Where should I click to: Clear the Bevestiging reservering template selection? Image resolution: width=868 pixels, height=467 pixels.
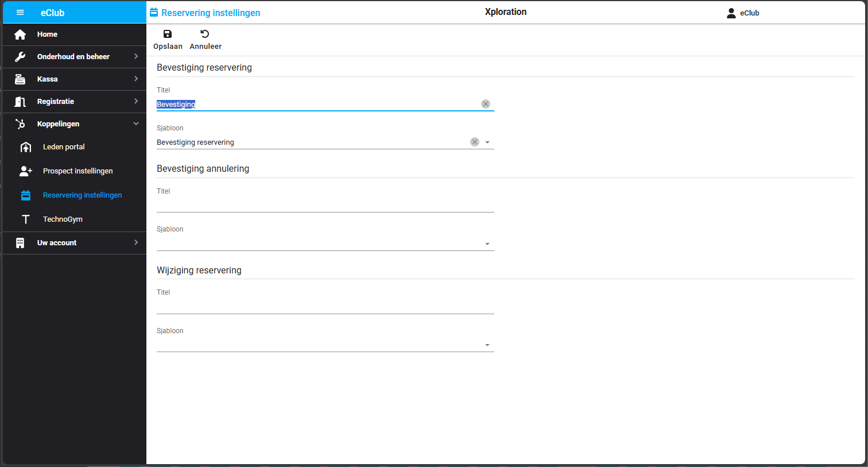click(x=475, y=142)
